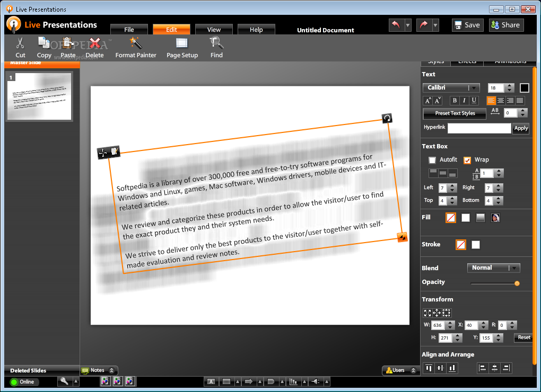Open the redo history dropdown arrow
541x392 pixels.
point(435,25)
